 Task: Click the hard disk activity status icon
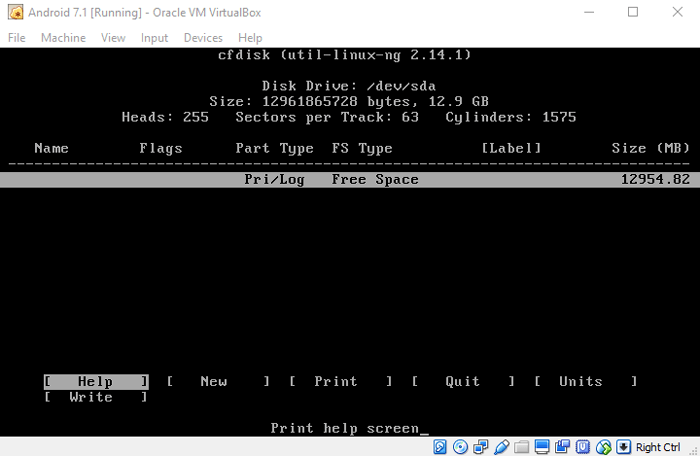click(x=439, y=447)
